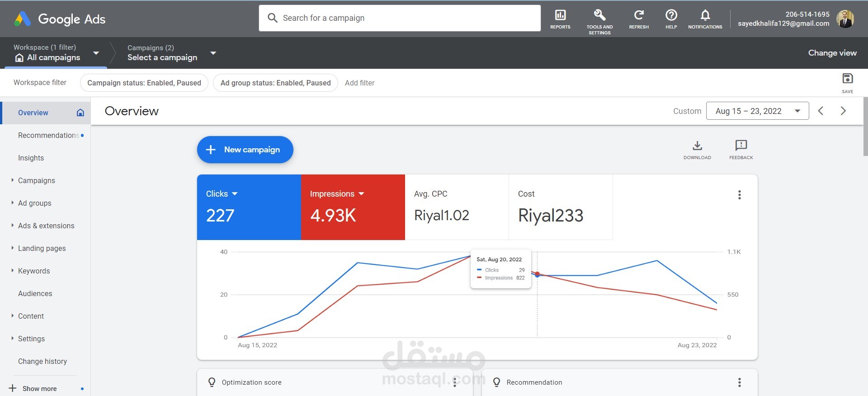Open the Reports icon
868x396 pixels.
[x=560, y=19]
